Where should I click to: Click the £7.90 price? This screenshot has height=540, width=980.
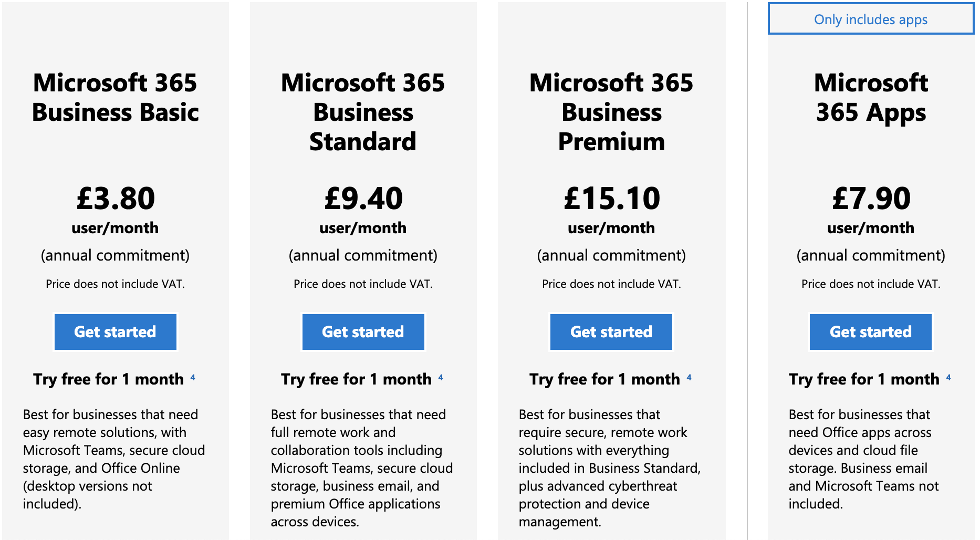[x=871, y=198]
